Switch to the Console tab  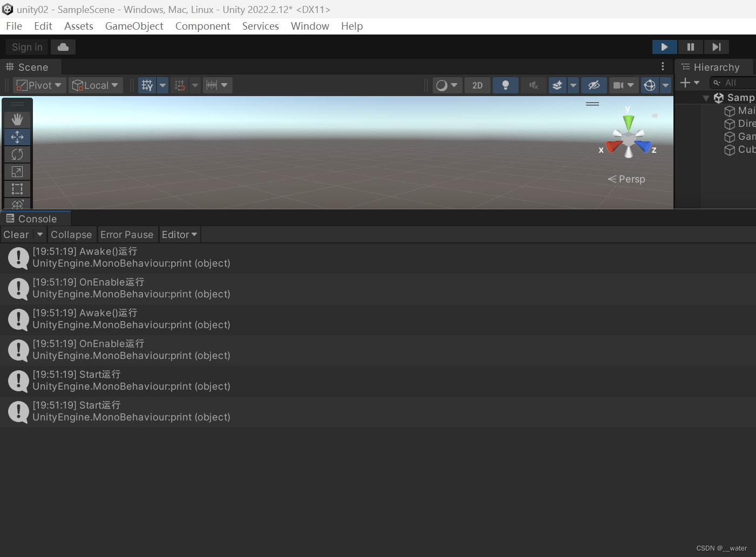pyautogui.click(x=36, y=218)
